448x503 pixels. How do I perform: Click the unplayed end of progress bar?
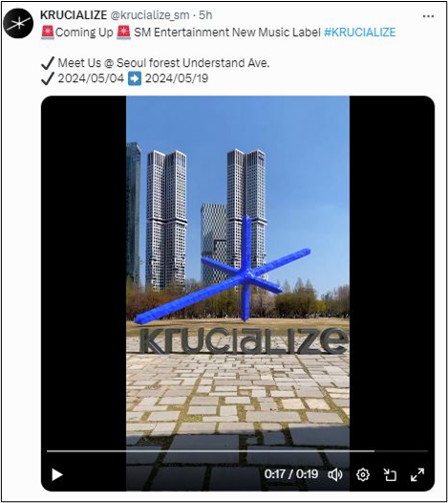[401, 451]
